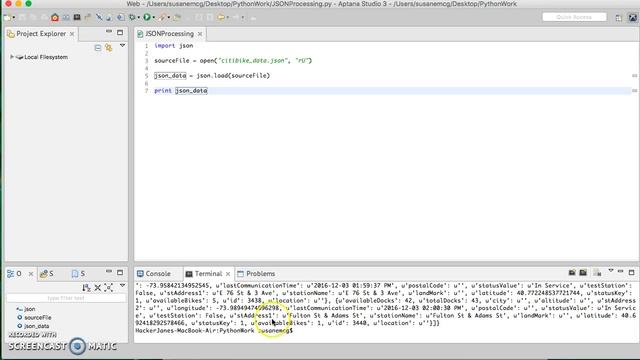Close the JSONProcessing editor tab
The height and width of the screenshot is (360, 640).
200,34
